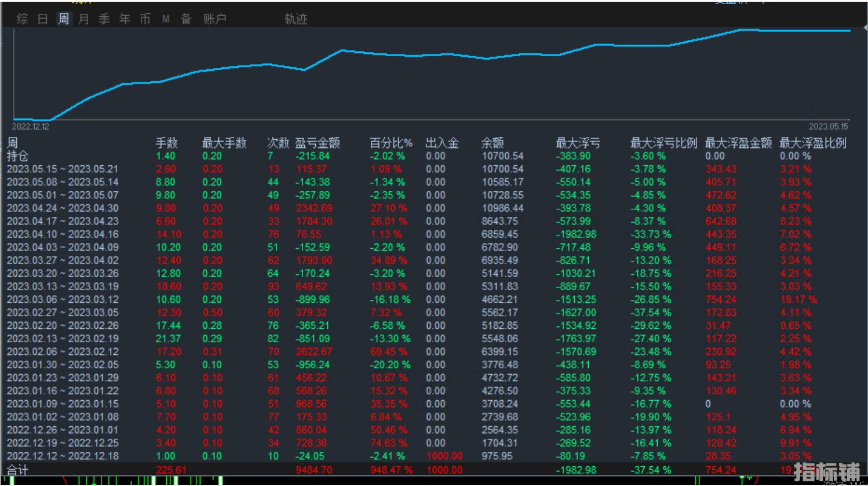Select the 2023.02.06 ~ 2023.02.12 week row

[63, 351]
